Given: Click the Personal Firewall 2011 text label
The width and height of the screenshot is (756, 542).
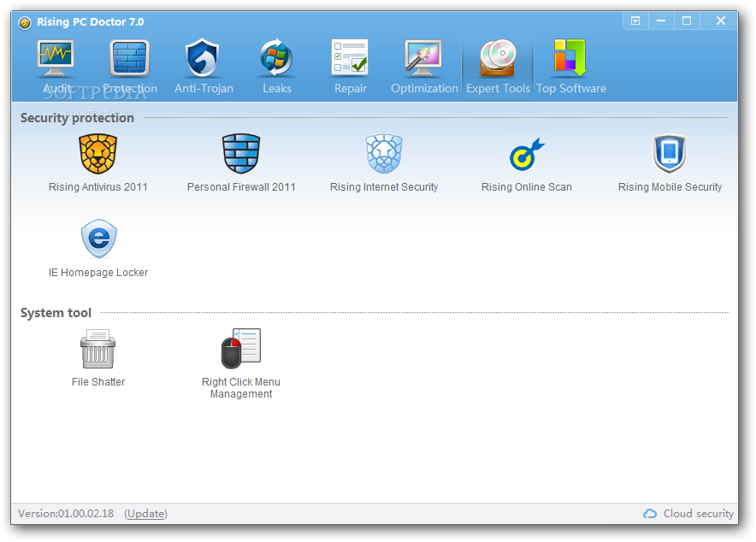Looking at the screenshot, I should pos(241,187).
